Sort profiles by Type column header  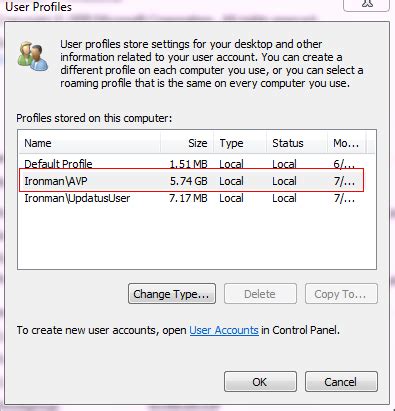(240, 143)
